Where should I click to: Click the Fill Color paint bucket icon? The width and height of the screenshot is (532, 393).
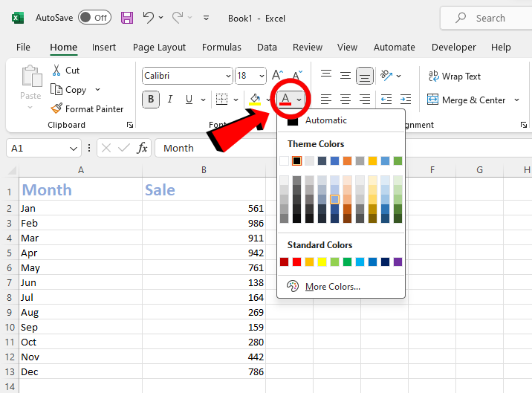click(x=256, y=100)
